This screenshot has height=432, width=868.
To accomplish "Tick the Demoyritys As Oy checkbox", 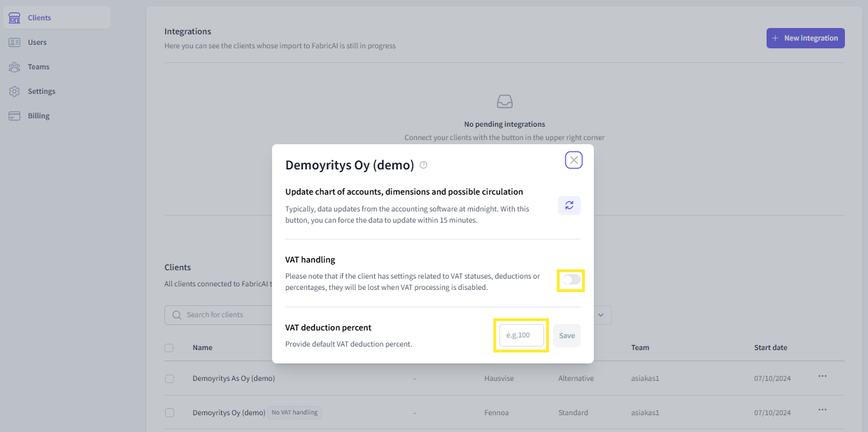I will 169,379.
